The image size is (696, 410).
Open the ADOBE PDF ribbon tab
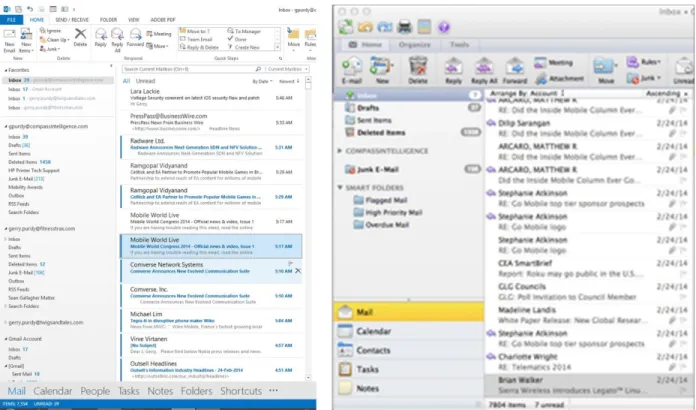tap(163, 20)
